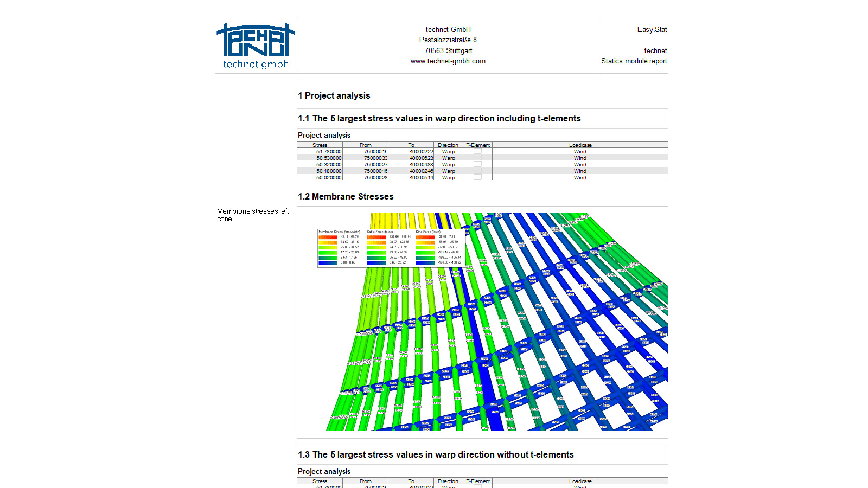Click the red -25.89 - 7.19 strut force swatch
868x488 pixels.
tap(425, 237)
